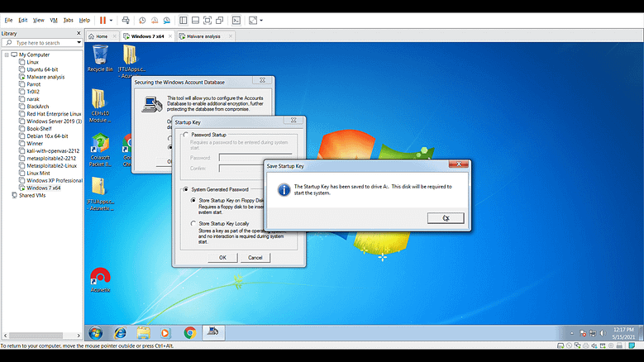
Task: Pause the virtual machine with the orange toolbar button
Action: [103, 20]
